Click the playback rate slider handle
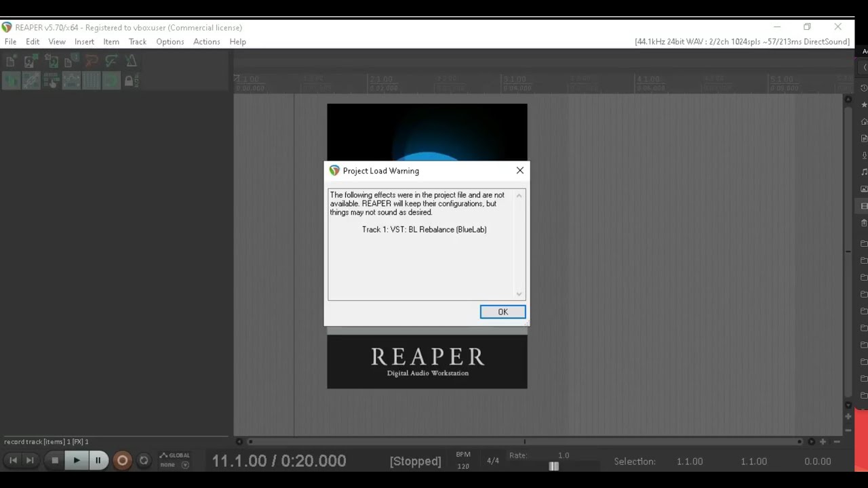 [x=554, y=466]
